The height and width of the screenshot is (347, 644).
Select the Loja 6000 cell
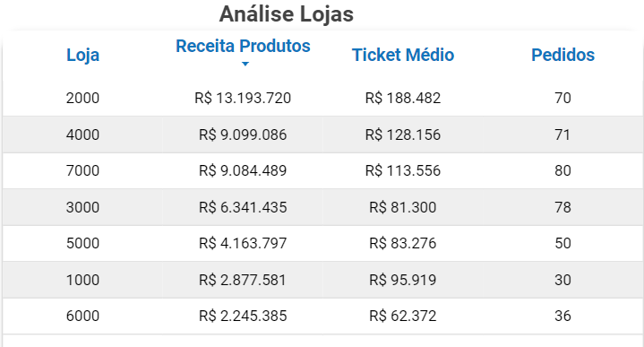click(x=82, y=317)
